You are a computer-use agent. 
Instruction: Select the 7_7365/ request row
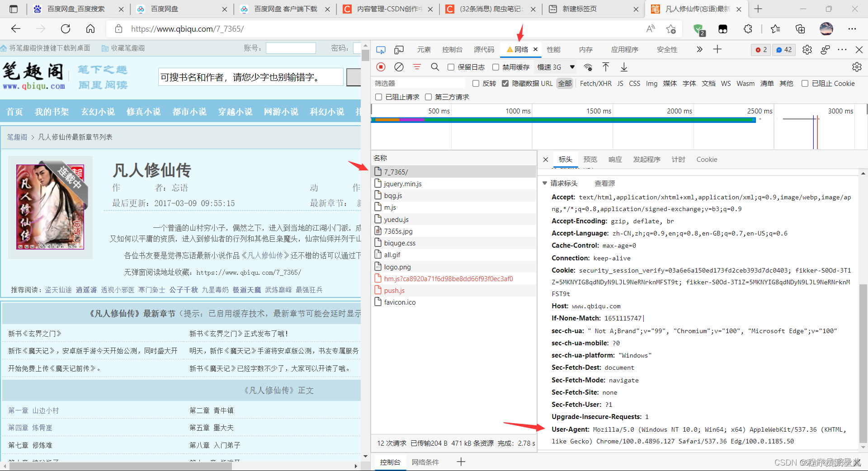pos(453,172)
